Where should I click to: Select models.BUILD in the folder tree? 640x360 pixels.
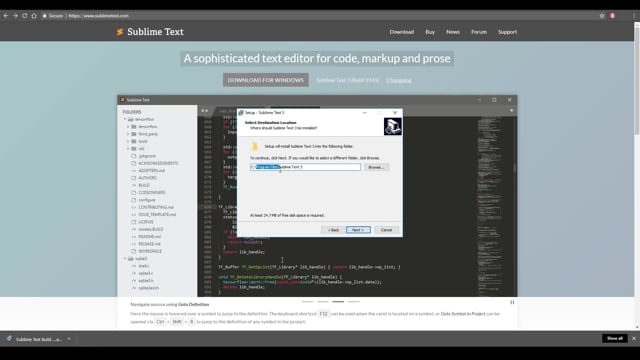pyautogui.click(x=151, y=229)
